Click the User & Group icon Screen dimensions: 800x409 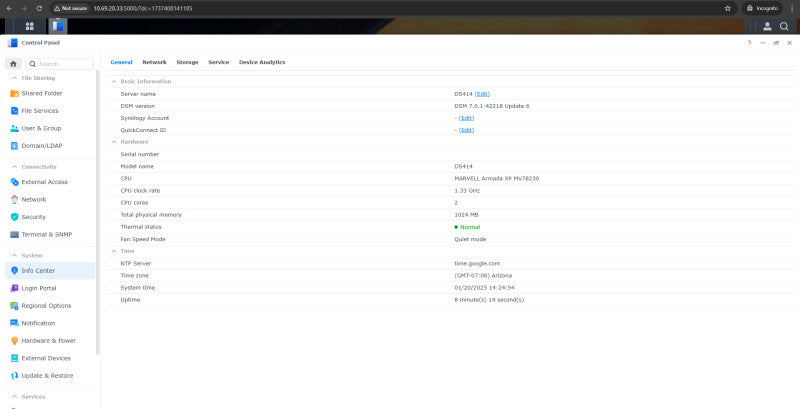14,129
